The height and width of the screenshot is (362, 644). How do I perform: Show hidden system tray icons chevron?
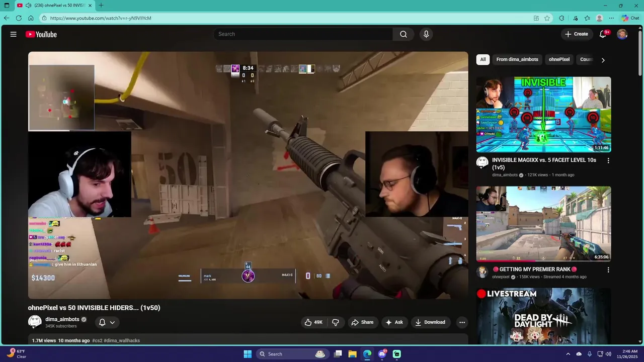568,354
